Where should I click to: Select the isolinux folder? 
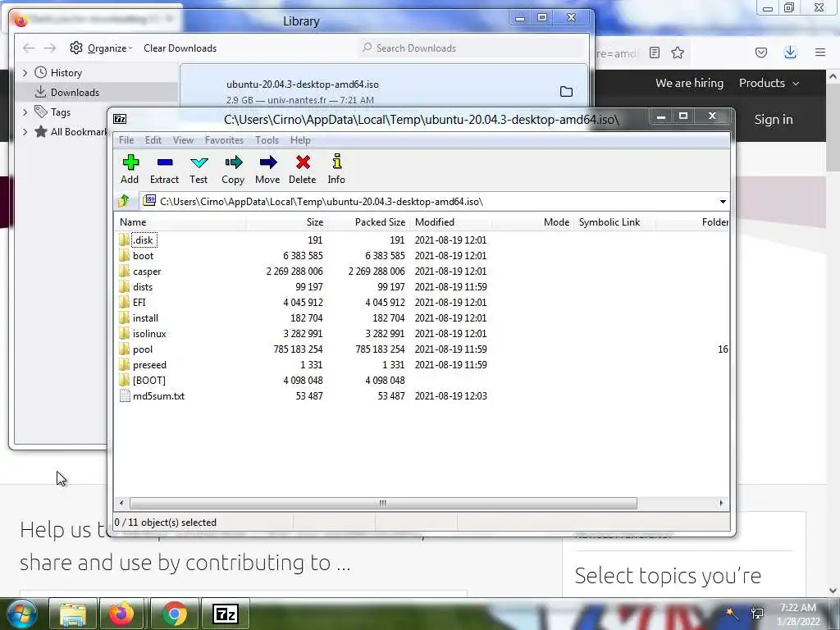[x=149, y=333]
